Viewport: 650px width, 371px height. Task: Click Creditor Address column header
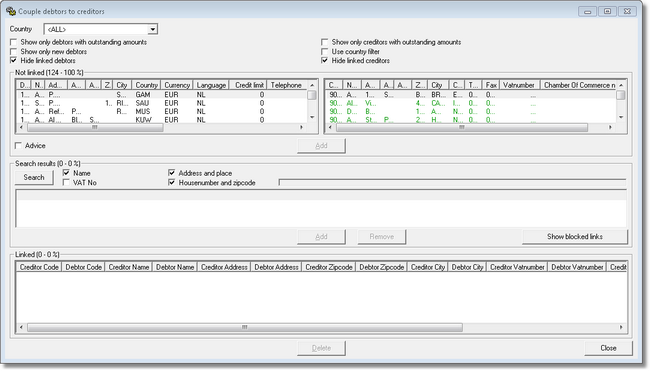point(224,267)
